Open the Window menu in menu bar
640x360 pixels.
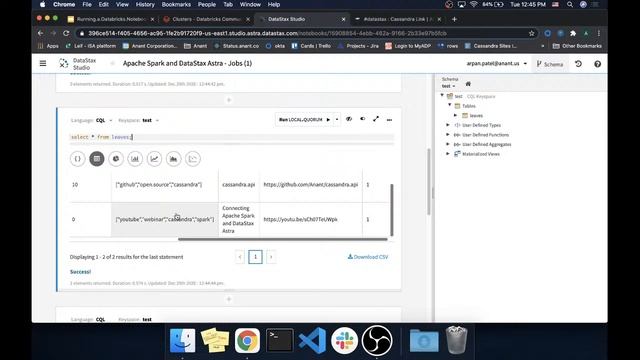point(250,4)
